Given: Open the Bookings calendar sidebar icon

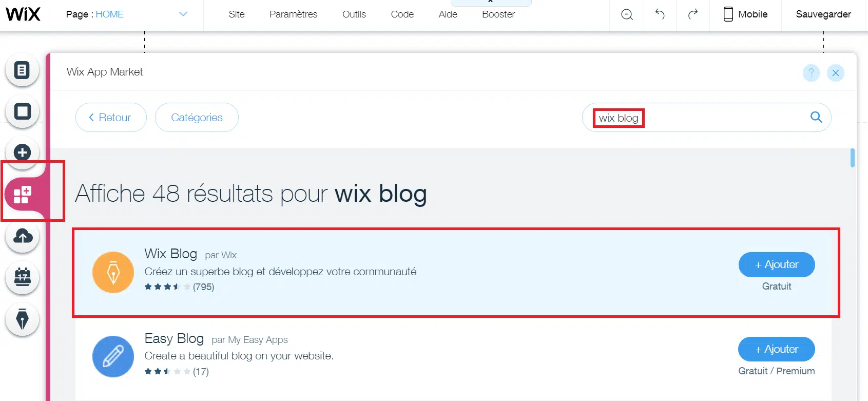Looking at the screenshot, I should 22,277.
